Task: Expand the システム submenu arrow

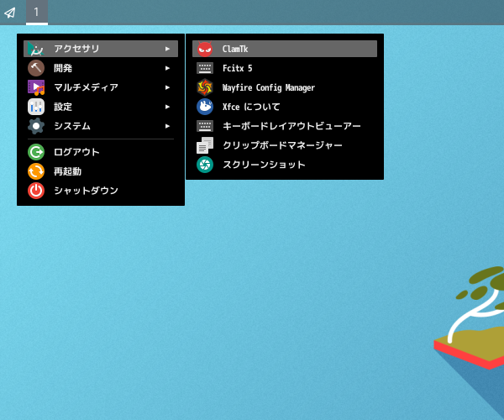Action: [167, 126]
